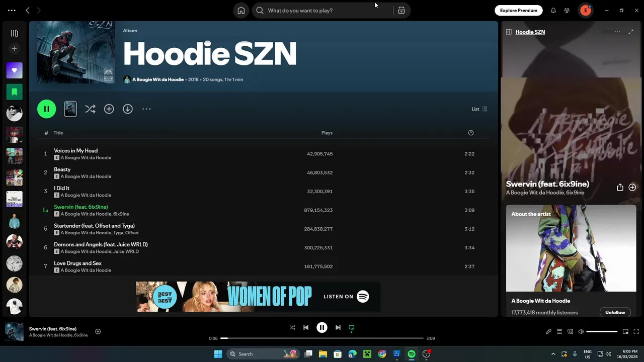Mute with the speaker icon
Image resolution: width=644 pixels, height=362 pixels.
(x=581, y=331)
